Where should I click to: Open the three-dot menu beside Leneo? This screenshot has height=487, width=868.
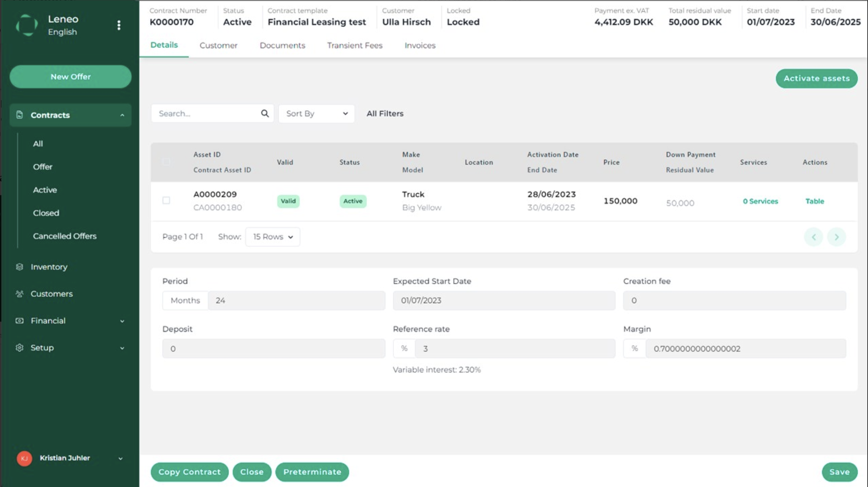coord(119,25)
